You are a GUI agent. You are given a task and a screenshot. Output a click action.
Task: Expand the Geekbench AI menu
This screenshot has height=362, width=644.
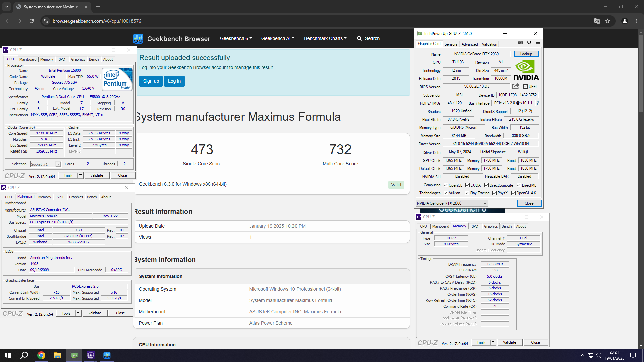click(x=278, y=38)
